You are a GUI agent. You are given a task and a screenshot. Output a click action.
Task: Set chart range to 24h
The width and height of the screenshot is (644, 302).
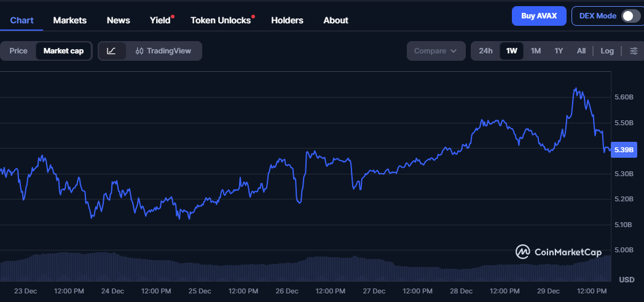point(485,51)
